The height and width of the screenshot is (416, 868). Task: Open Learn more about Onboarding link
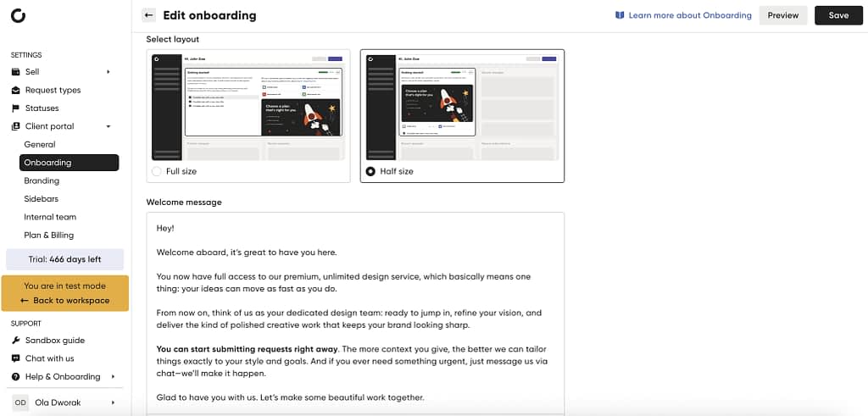point(690,15)
